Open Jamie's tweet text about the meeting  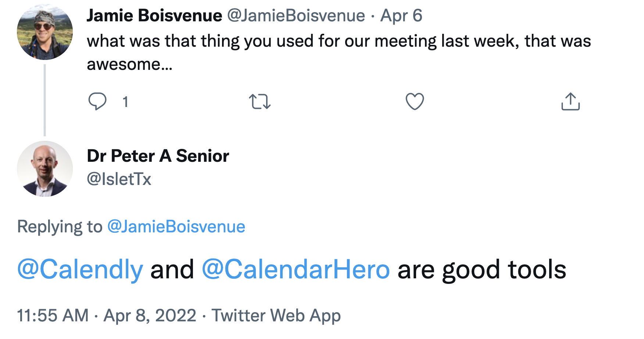pyautogui.click(x=339, y=52)
